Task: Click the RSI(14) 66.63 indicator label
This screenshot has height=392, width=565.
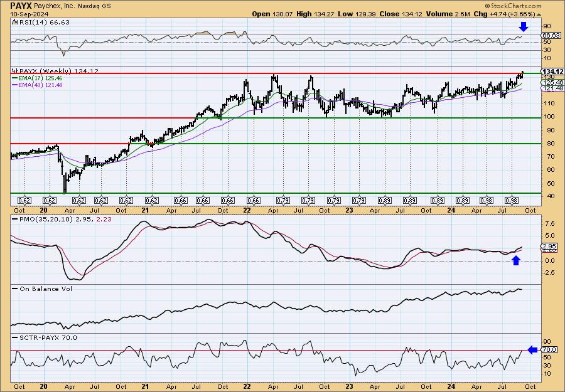Action: click(41, 23)
